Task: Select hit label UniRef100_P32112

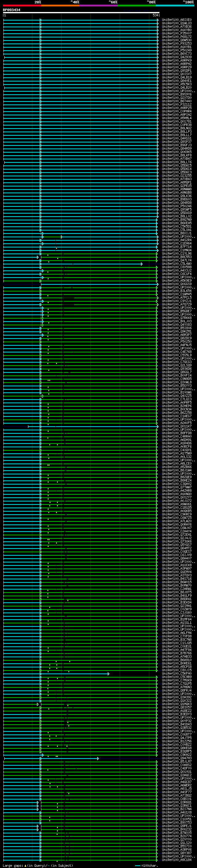Action: tap(177, 104)
